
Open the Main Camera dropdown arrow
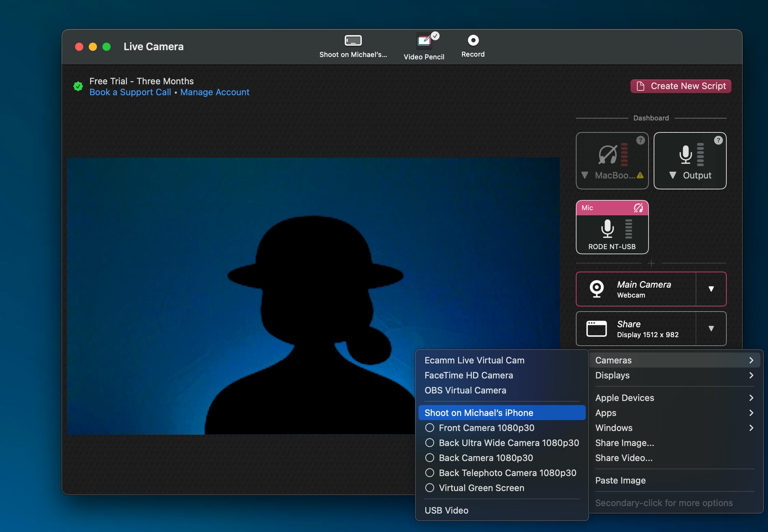pyautogui.click(x=711, y=289)
